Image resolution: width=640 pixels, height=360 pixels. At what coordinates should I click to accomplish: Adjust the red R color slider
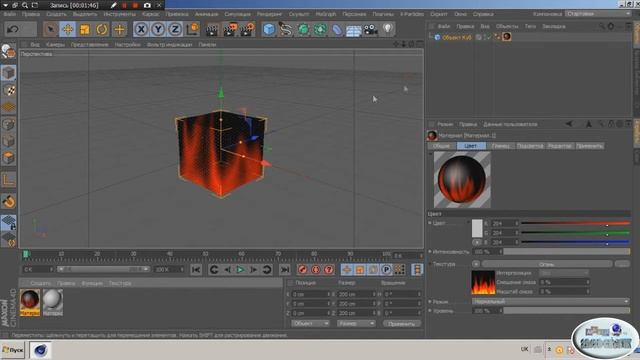pos(576,224)
